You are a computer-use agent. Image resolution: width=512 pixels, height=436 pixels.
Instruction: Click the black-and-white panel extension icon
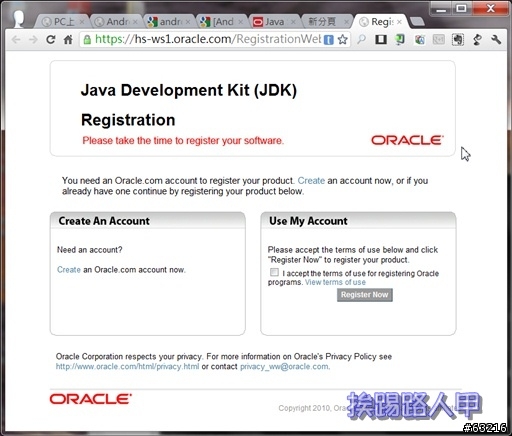(x=381, y=40)
